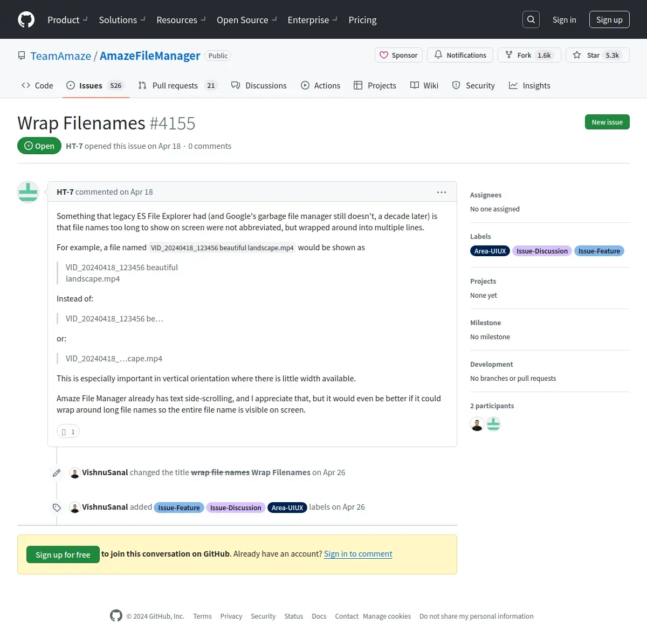Go to the Discussions tab

(259, 85)
